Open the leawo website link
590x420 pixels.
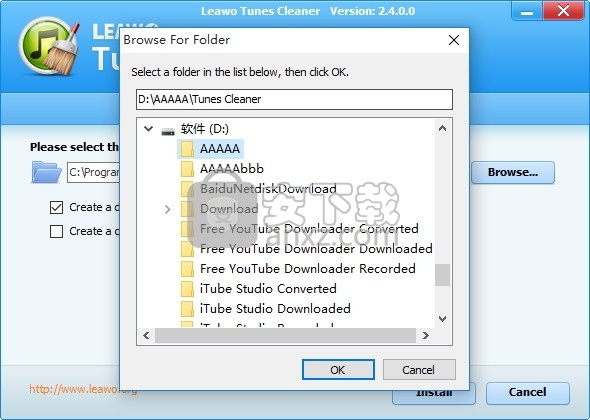(83, 389)
